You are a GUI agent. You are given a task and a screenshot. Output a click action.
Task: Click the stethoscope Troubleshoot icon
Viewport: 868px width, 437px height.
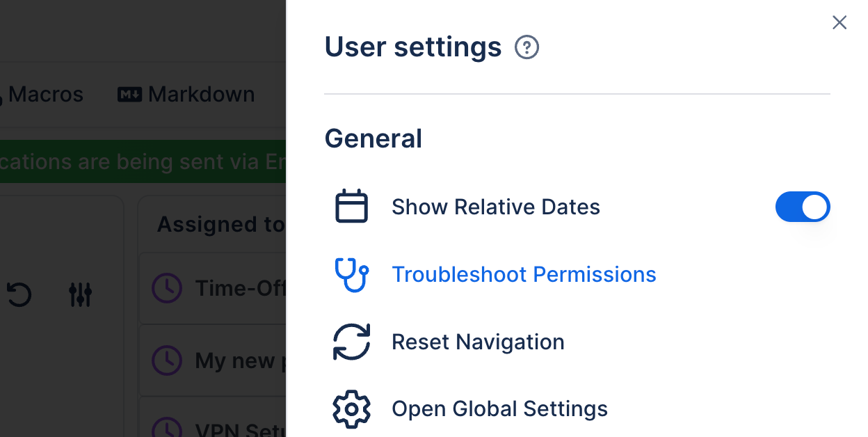pyautogui.click(x=351, y=274)
